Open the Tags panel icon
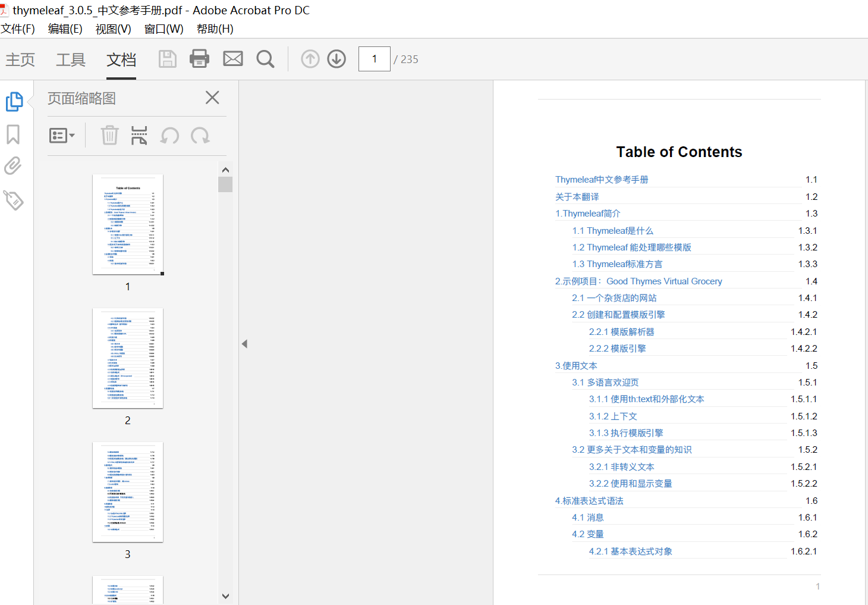 pos(14,200)
